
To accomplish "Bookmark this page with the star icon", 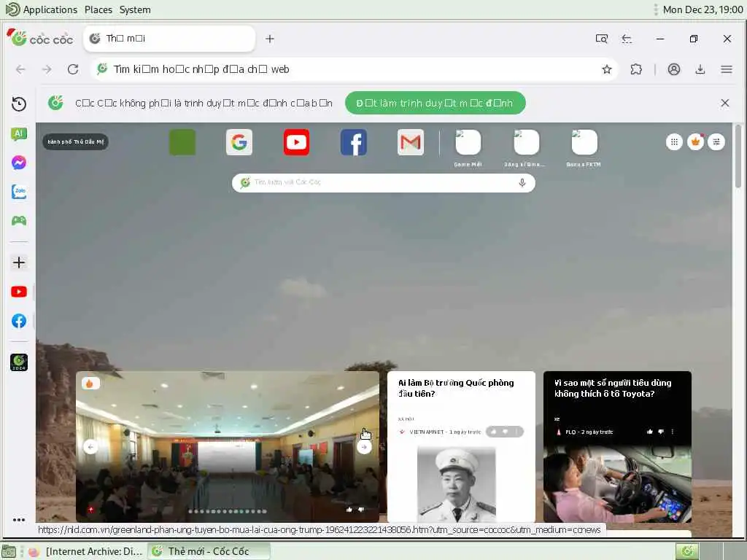I will (x=606, y=69).
